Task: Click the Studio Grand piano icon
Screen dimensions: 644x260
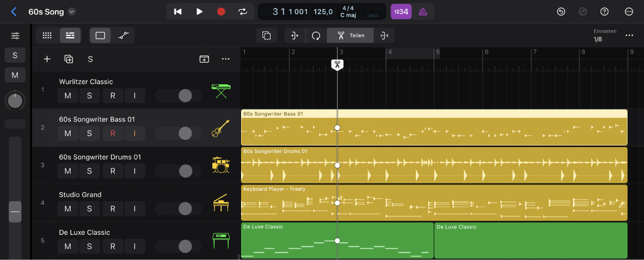Action: [x=220, y=203]
